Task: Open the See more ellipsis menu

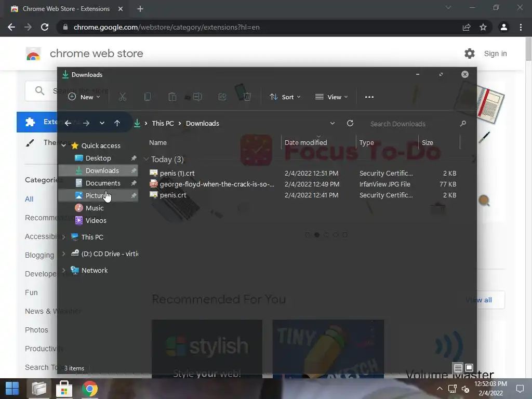Action: point(369,97)
